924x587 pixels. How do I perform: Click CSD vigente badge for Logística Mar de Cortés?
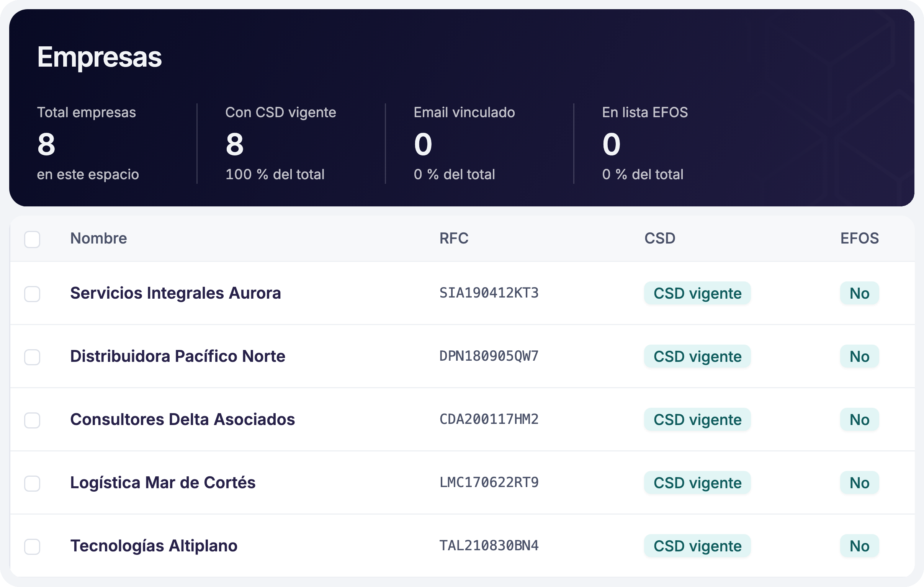point(697,483)
